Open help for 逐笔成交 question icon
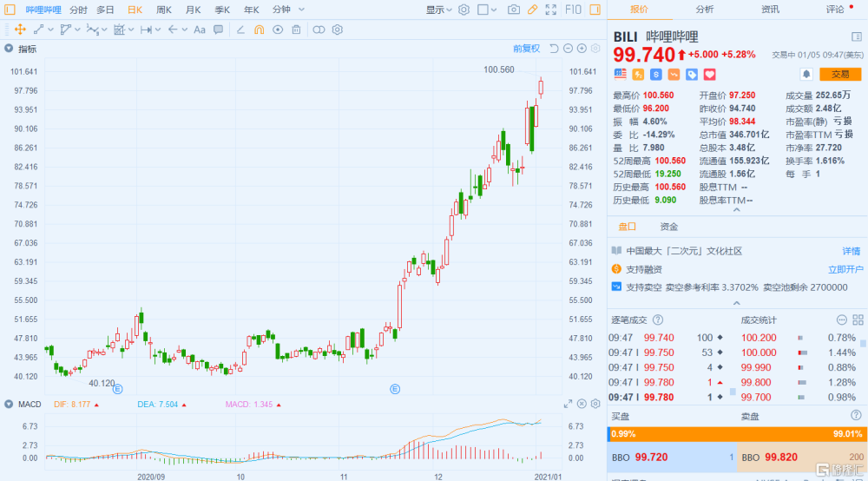Image resolution: width=868 pixels, height=481 pixels. (x=658, y=320)
